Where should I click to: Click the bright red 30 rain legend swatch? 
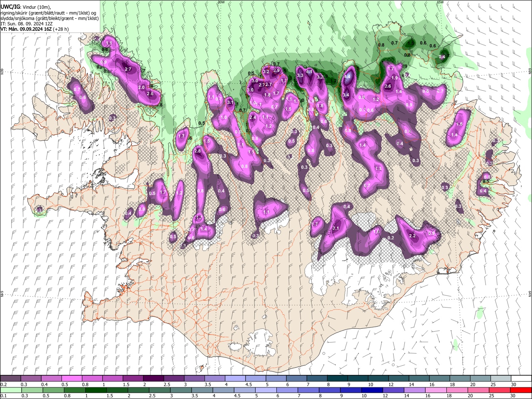[x=521, y=390]
